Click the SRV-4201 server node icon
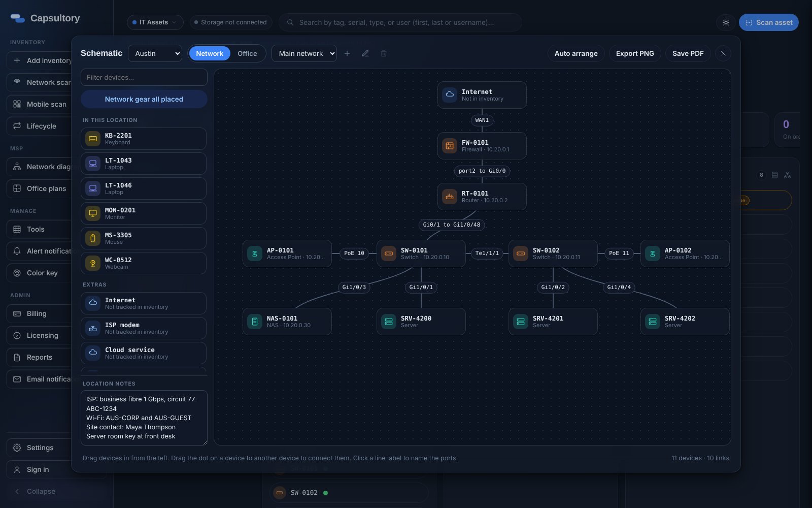This screenshot has width=812, height=508. (521, 322)
